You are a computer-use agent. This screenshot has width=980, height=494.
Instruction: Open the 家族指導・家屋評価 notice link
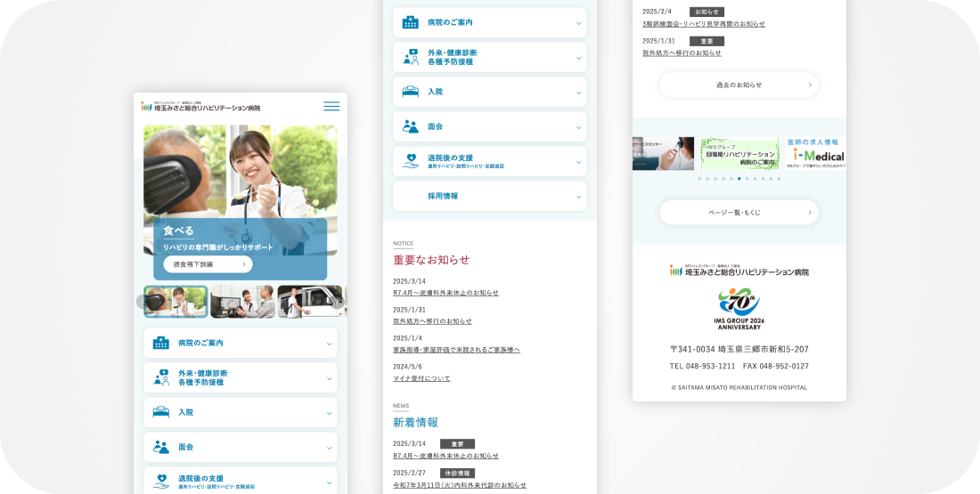click(456, 350)
